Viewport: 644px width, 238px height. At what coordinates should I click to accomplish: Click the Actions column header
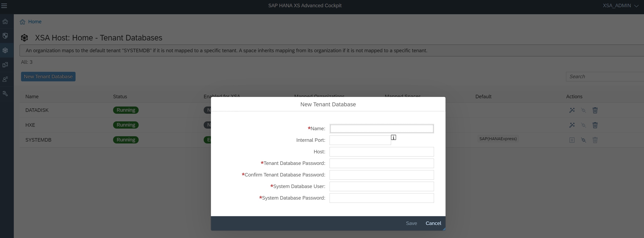(574, 96)
